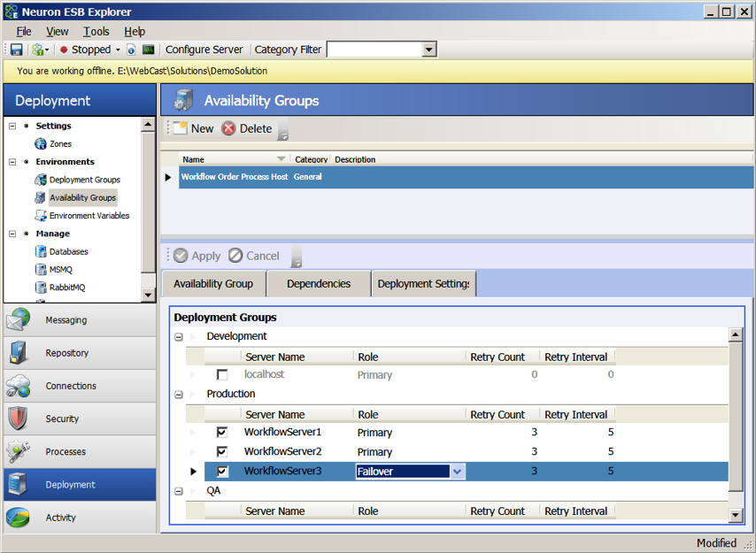Click the Category column header
Viewport: 756px width, 553px height.
(311, 159)
